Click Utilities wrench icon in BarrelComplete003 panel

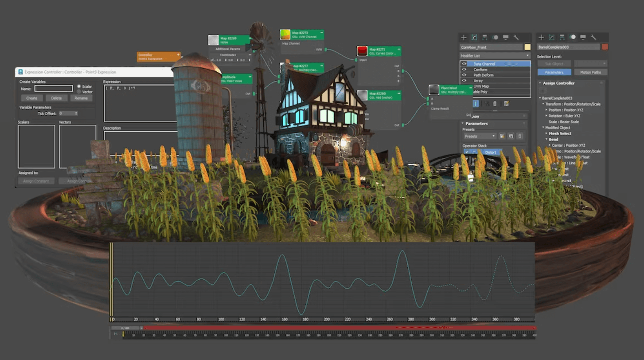point(593,38)
